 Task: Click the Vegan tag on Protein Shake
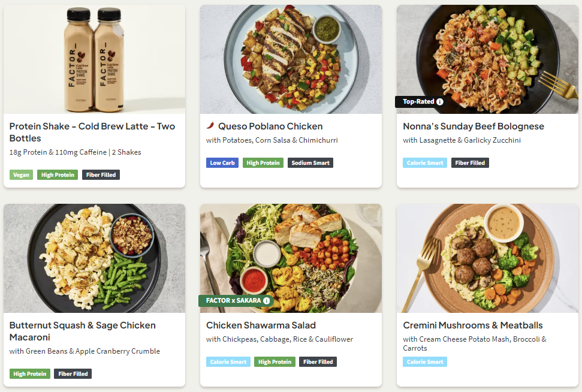pyautogui.click(x=21, y=175)
